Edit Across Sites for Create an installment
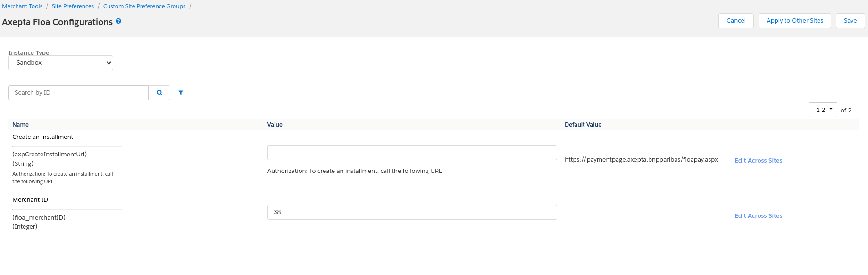Viewport: 868px width, 275px height. pos(758,161)
